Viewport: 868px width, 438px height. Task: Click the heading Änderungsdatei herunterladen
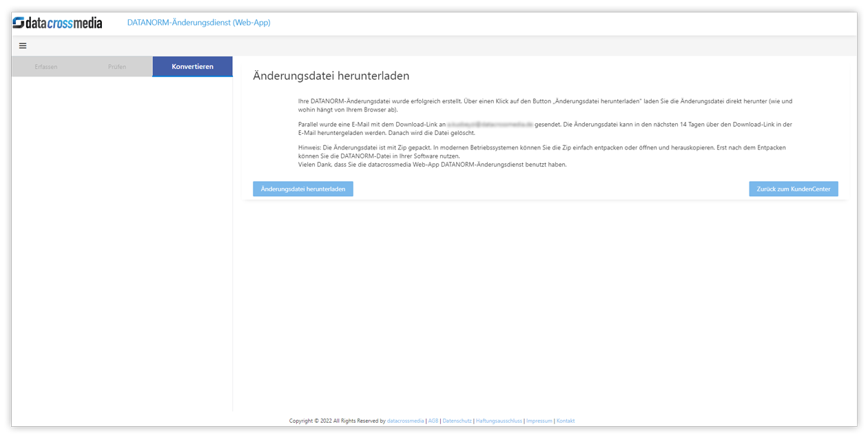331,76
